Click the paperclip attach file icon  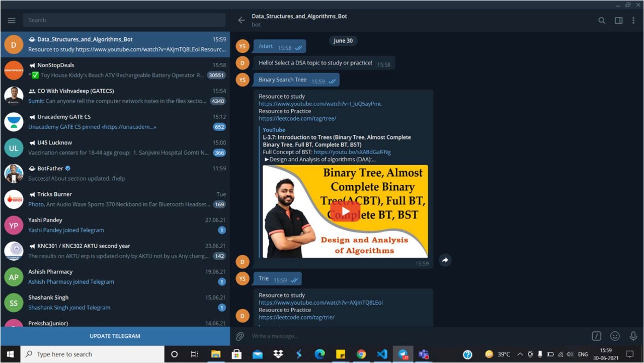pos(240,336)
